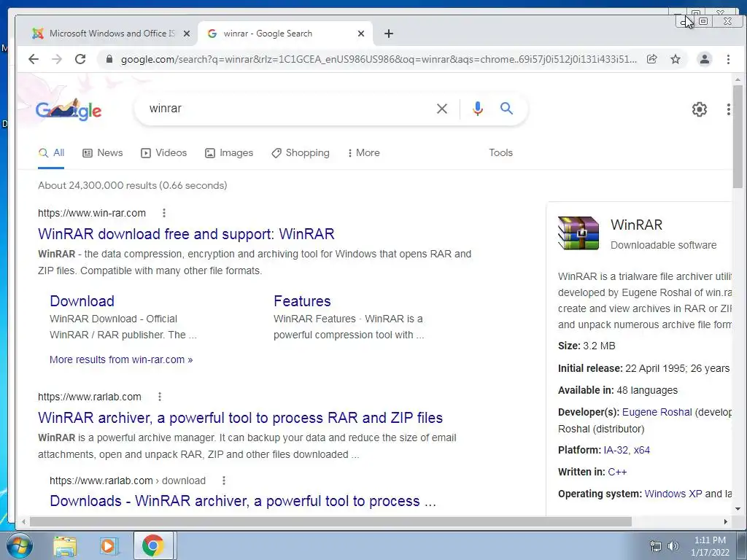Viewport: 747px width, 560px height.
Task: Bookmark this page with the star icon
Action: click(x=675, y=59)
